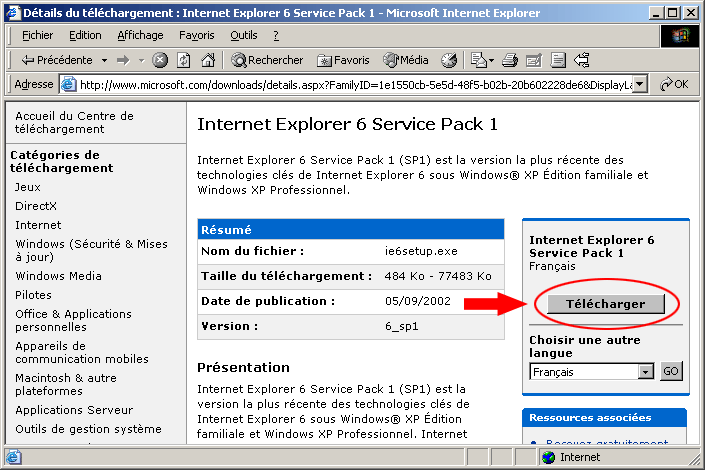Viewport: 705px width, 470px height.
Task: Click the Windows logo throbber icon
Action: (x=680, y=36)
